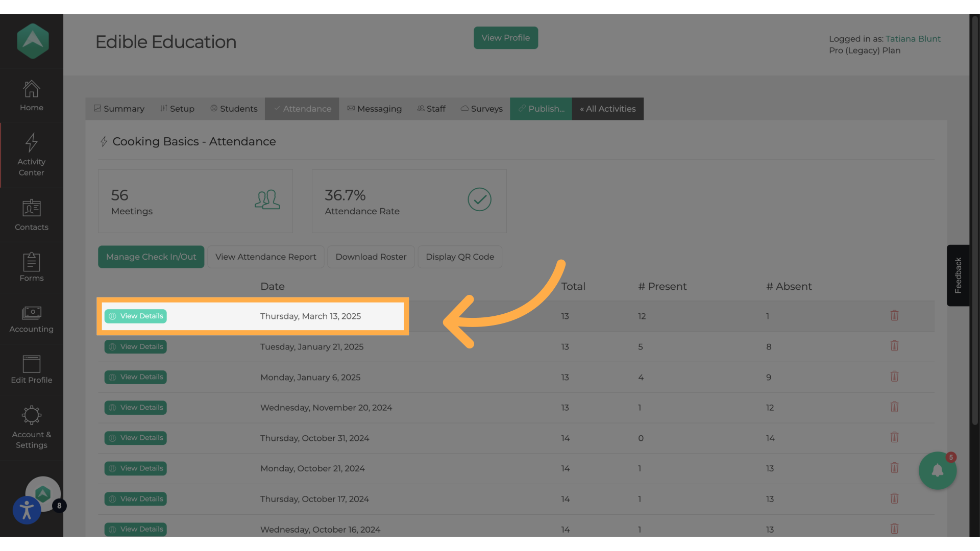
Task: View Details for January 21, 2025
Action: (x=136, y=347)
